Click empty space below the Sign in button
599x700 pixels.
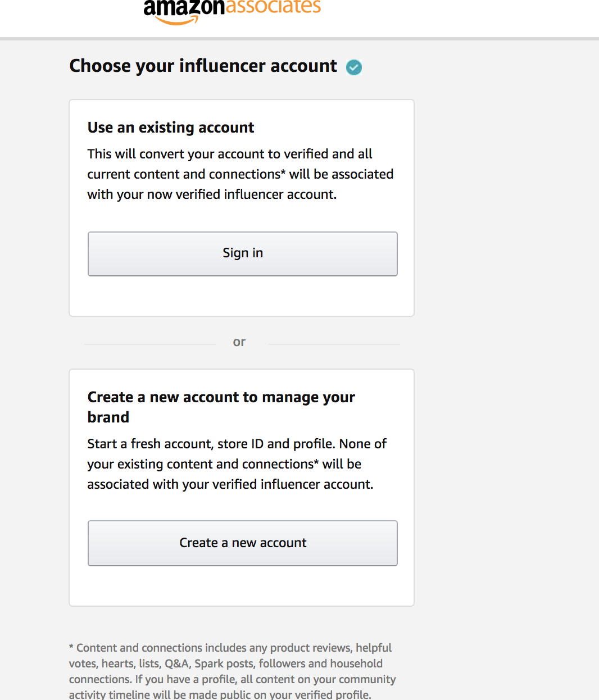point(242,296)
